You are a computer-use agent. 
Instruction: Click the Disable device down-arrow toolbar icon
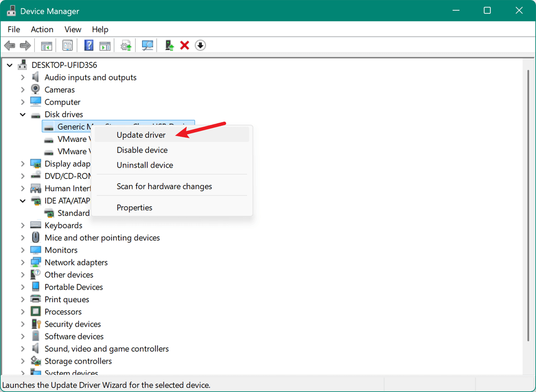coord(200,45)
